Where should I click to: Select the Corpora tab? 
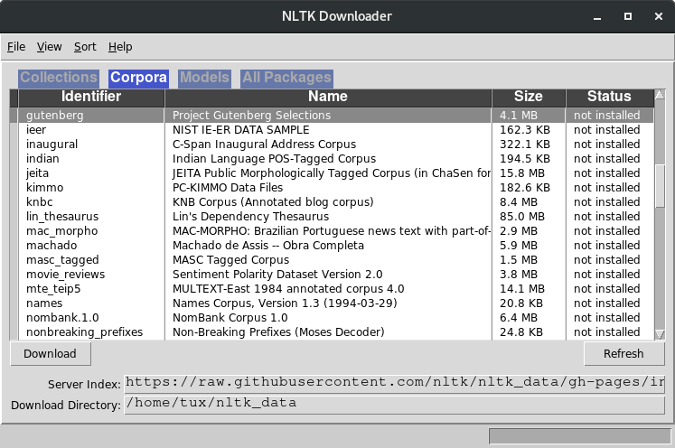tap(138, 77)
